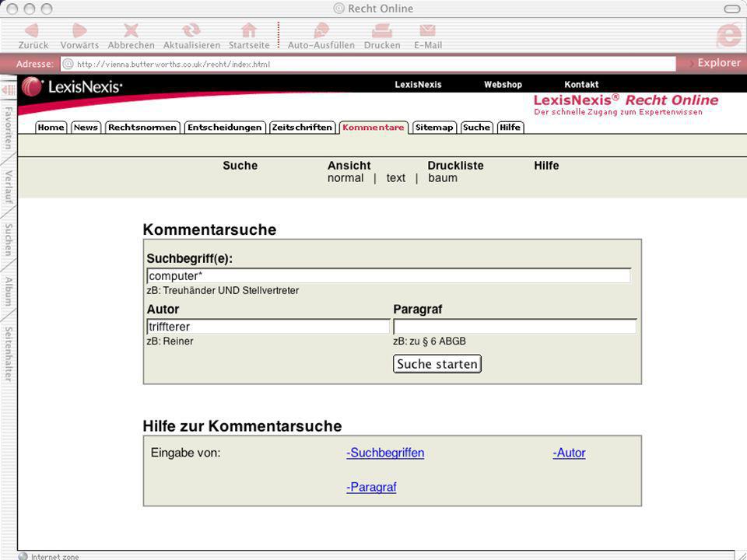The height and width of the screenshot is (560, 747).
Task: Click the hint text 'zB: Reiner'
Action: (170, 341)
